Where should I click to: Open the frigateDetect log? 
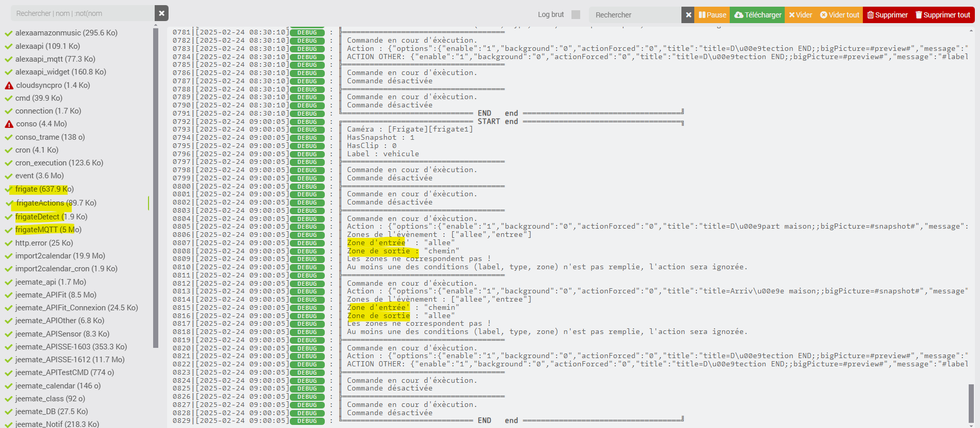click(51, 217)
